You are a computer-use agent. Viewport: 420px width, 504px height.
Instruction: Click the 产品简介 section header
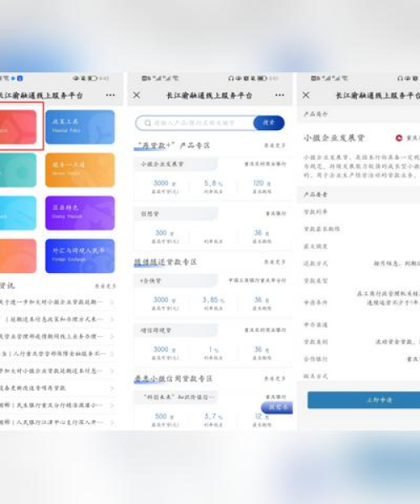pyautogui.click(x=359, y=114)
